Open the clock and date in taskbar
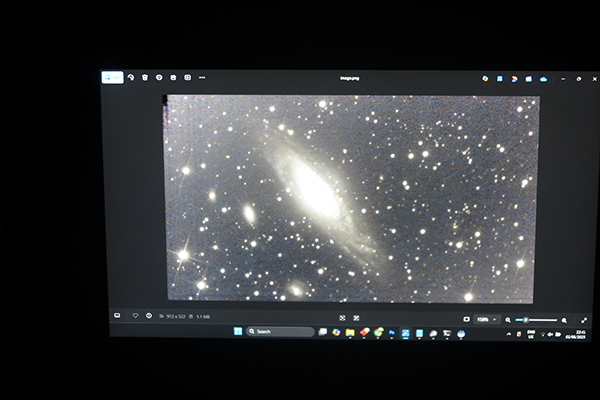The image size is (600, 400). [x=576, y=335]
